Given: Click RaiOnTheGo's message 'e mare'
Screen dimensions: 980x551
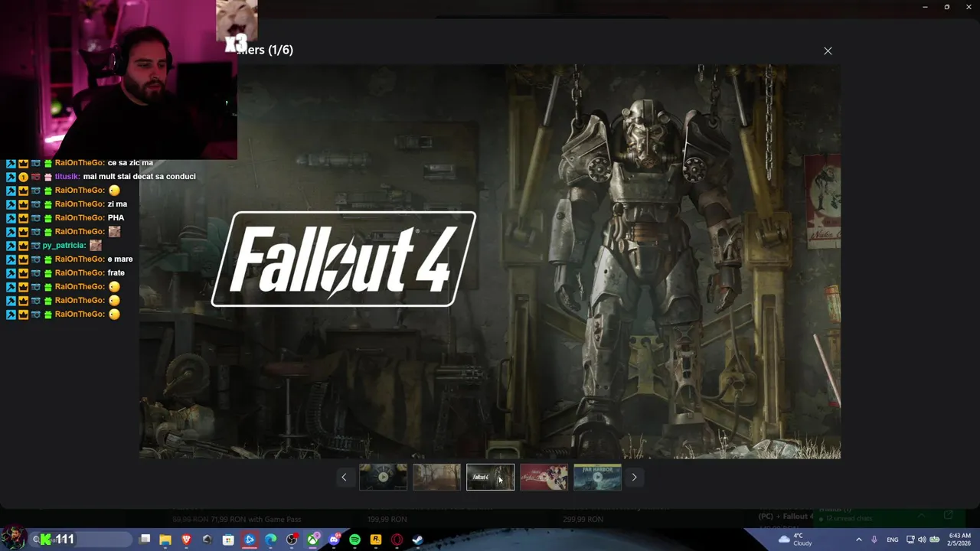Looking at the screenshot, I should click(x=120, y=259).
